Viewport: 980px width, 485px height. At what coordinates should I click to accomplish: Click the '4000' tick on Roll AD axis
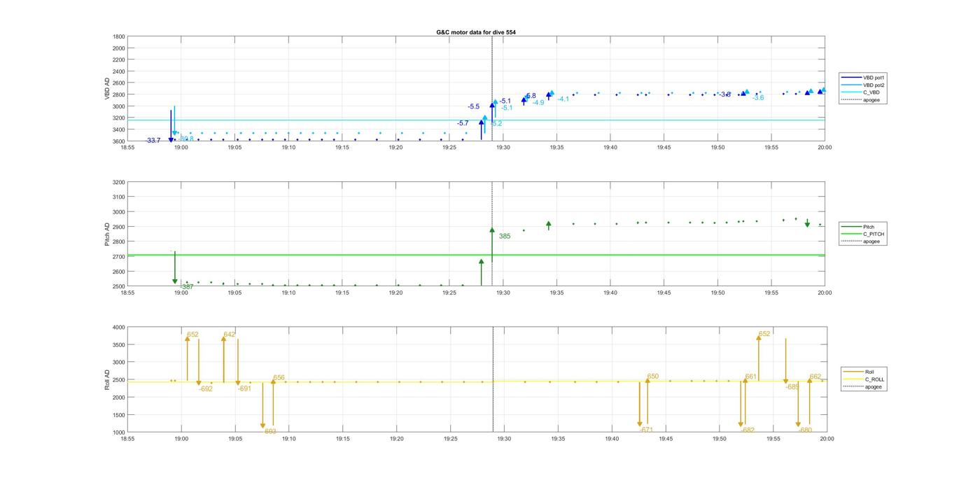coord(120,327)
